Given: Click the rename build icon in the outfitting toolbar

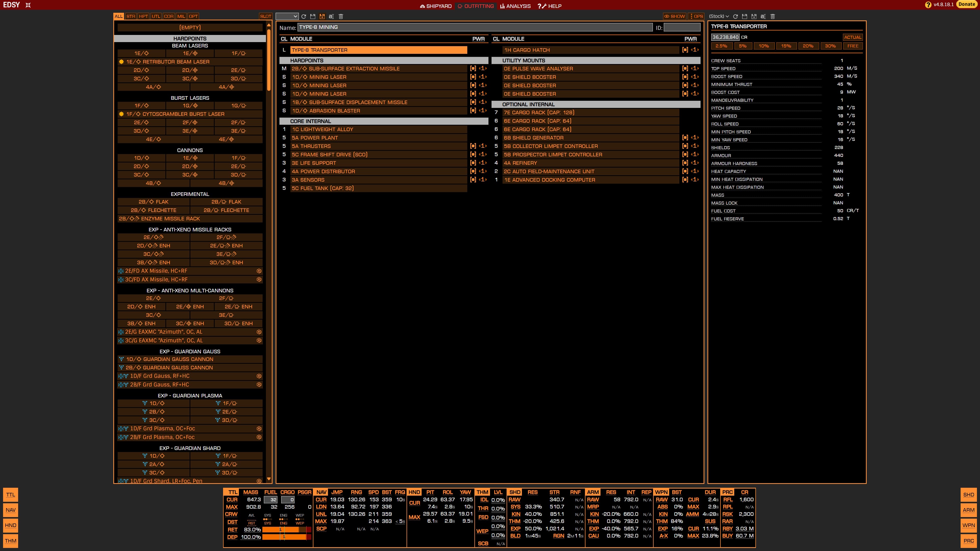Looking at the screenshot, I should pos(331,16).
